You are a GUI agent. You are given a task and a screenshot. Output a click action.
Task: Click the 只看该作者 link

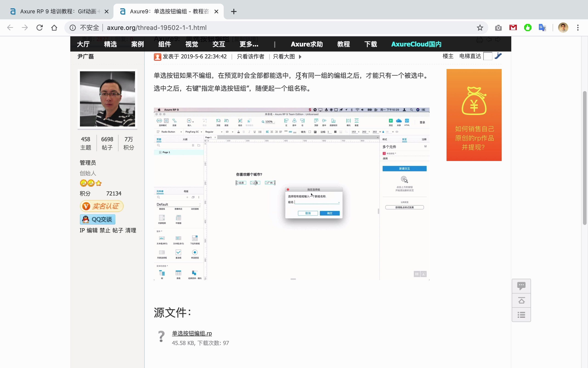(251, 57)
